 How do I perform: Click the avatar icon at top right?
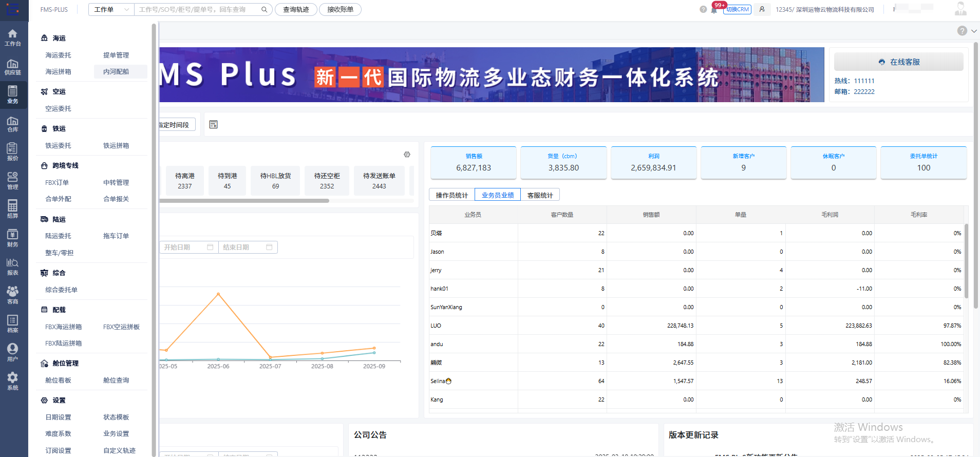(960, 9)
